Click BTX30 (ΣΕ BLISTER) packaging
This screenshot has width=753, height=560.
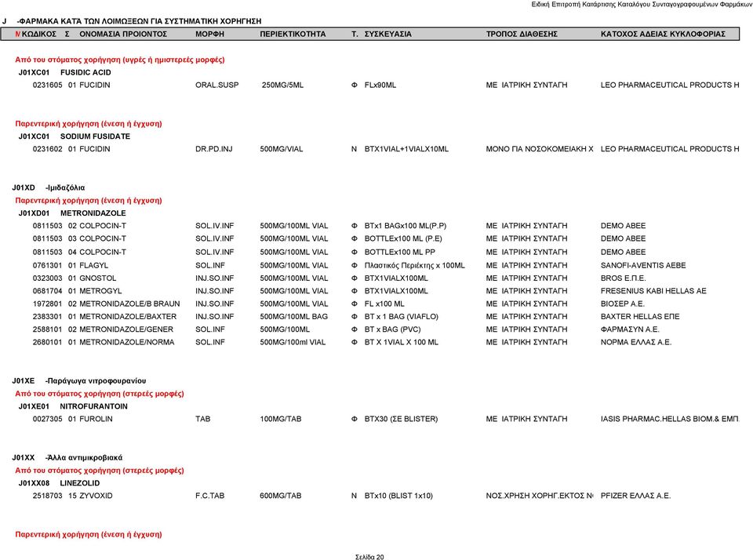coord(401,420)
